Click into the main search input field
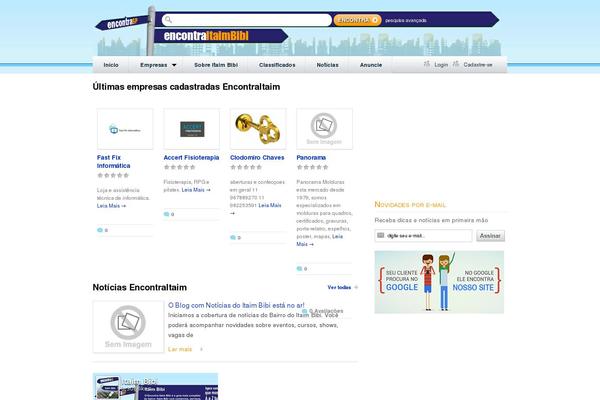 246,20
